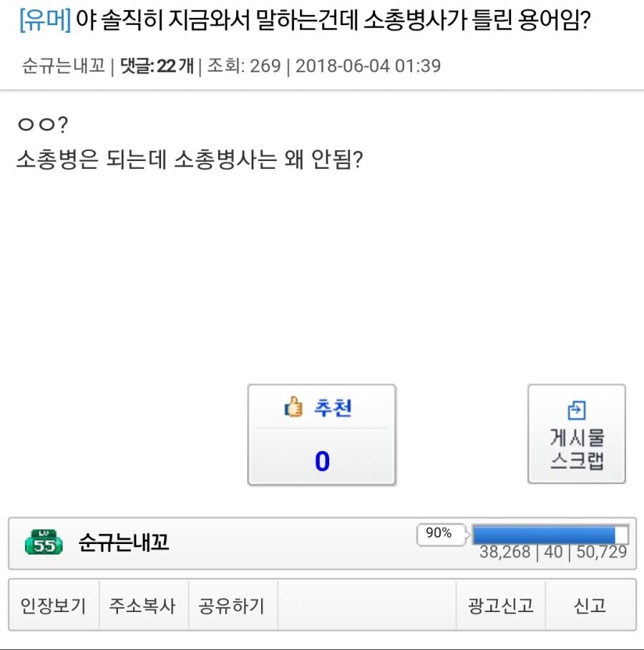Click the green level 55 badge

(x=44, y=543)
